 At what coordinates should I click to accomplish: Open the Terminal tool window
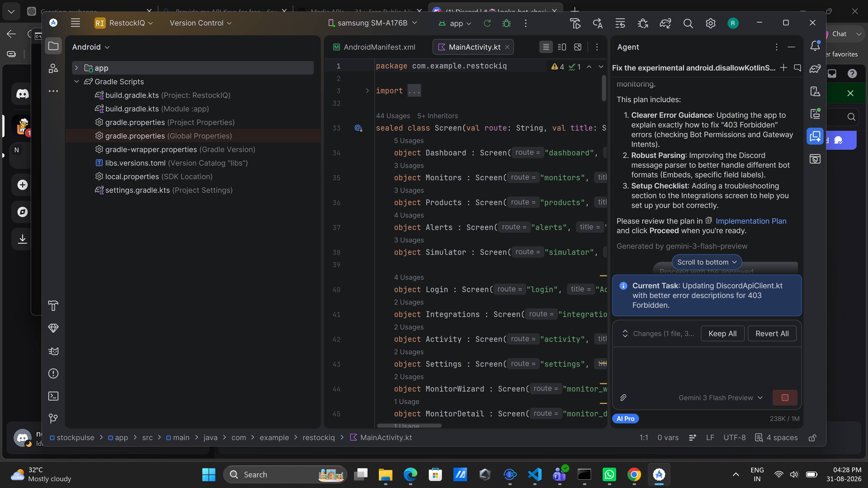click(x=53, y=396)
